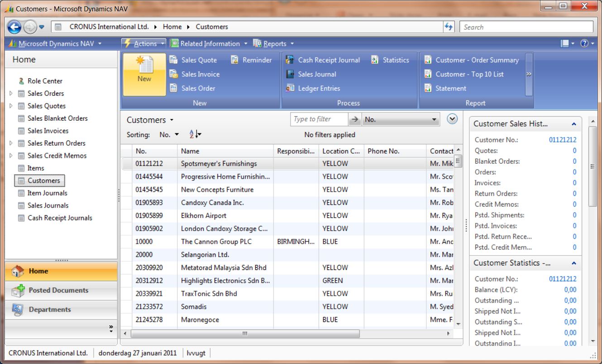Open the Actions menu dropdown

coord(143,43)
